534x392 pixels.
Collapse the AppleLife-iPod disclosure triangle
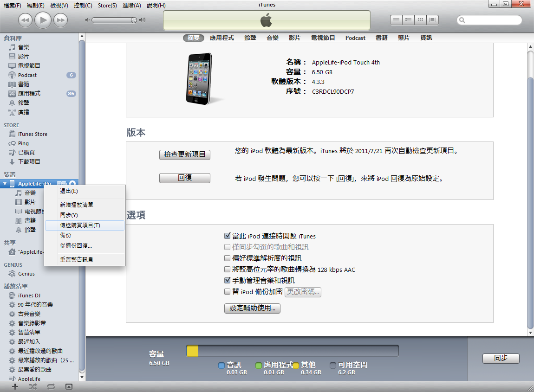[5, 183]
